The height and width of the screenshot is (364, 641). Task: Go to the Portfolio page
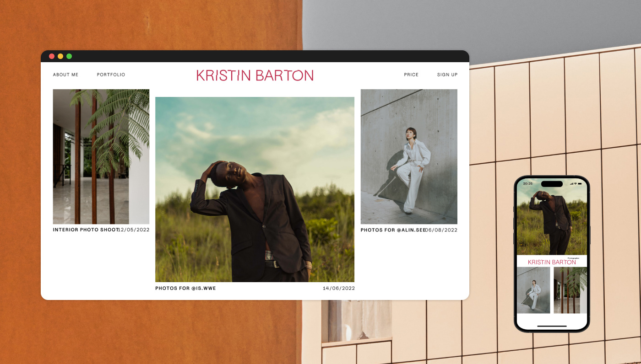click(x=111, y=75)
